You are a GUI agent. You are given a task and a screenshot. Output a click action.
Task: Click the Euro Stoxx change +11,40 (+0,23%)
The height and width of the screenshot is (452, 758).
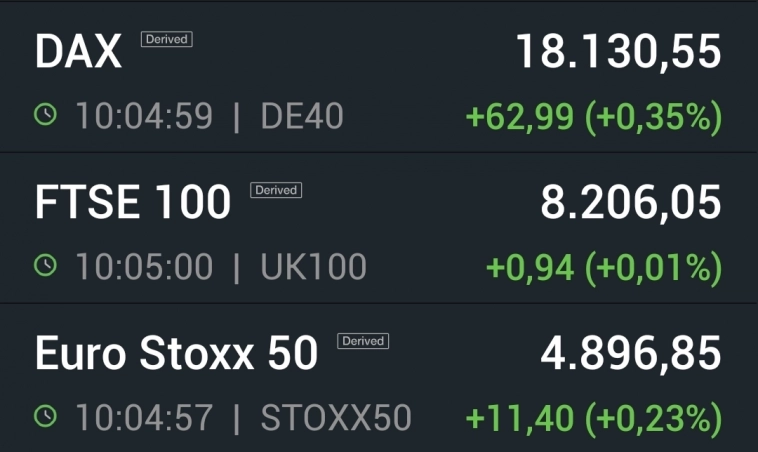pos(594,419)
